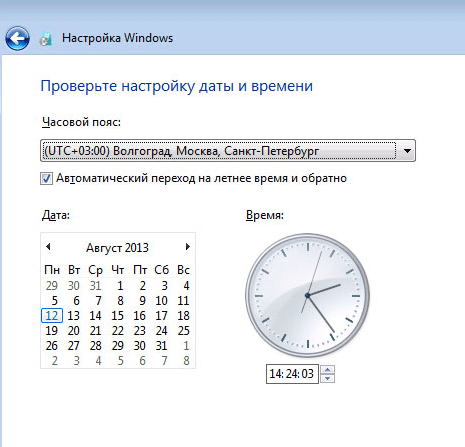Click the analog clock face
Screen dimensions: 465x447
pos(307,295)
